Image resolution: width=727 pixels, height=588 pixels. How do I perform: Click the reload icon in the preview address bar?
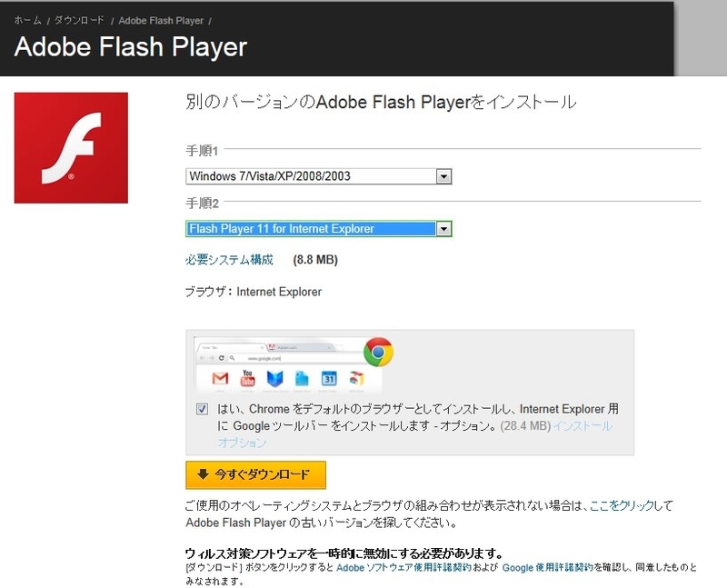click(221, 357)
